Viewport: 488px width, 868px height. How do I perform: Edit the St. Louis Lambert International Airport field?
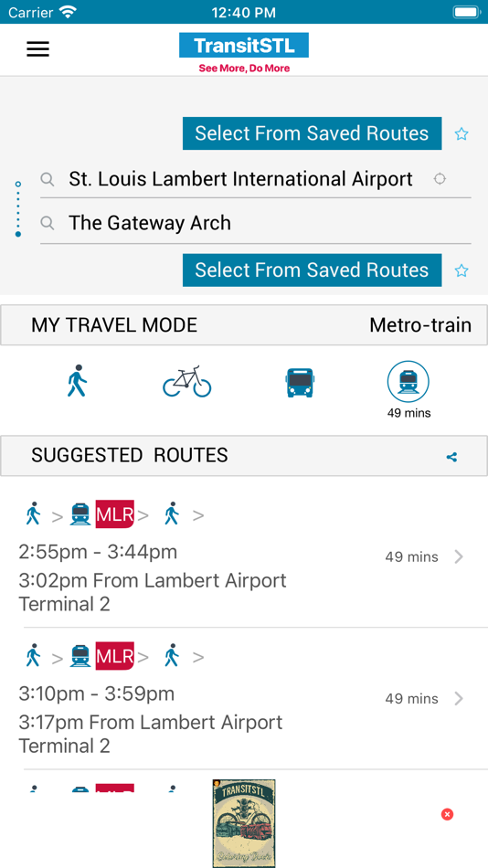point(256,179)
